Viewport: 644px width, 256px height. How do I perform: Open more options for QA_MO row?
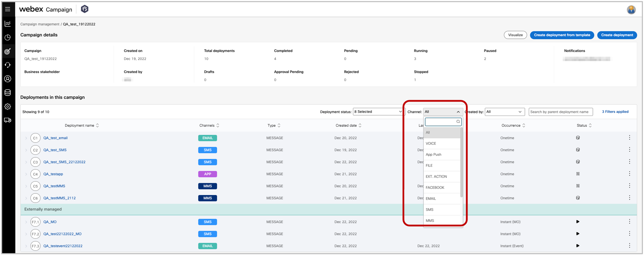(629, 222)
